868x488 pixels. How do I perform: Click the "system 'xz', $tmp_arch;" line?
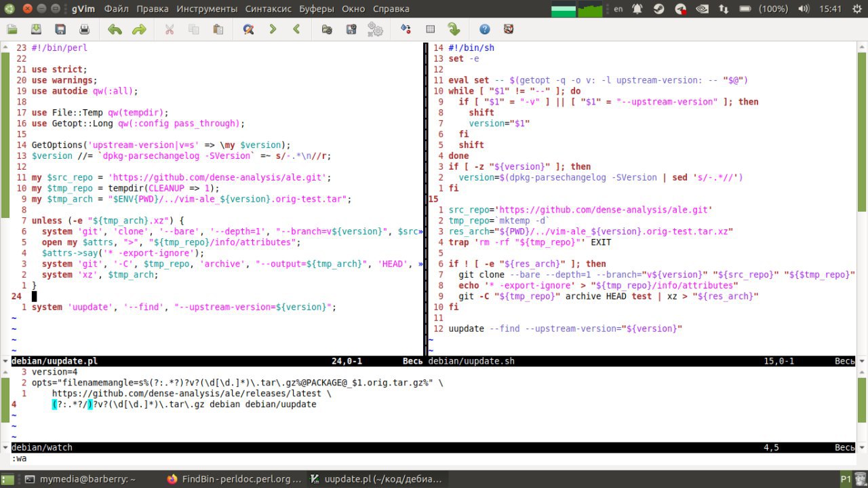(x=100, y=274)
